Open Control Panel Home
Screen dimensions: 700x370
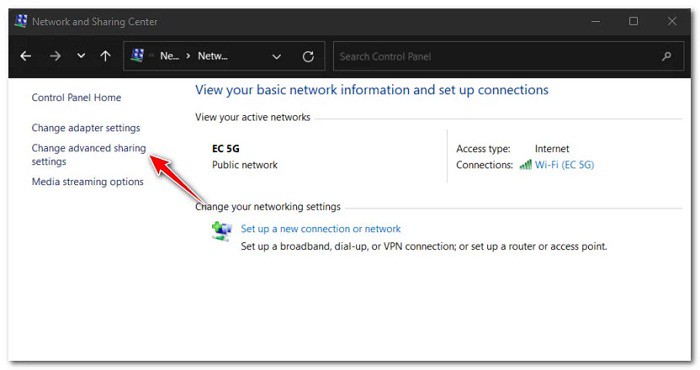(76, 98)
